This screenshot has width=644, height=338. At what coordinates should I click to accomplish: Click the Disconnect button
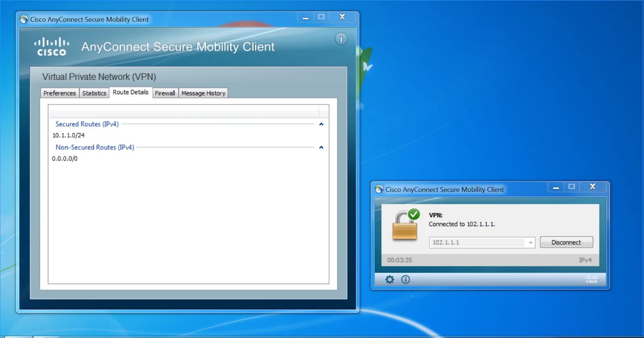point(566,242)
